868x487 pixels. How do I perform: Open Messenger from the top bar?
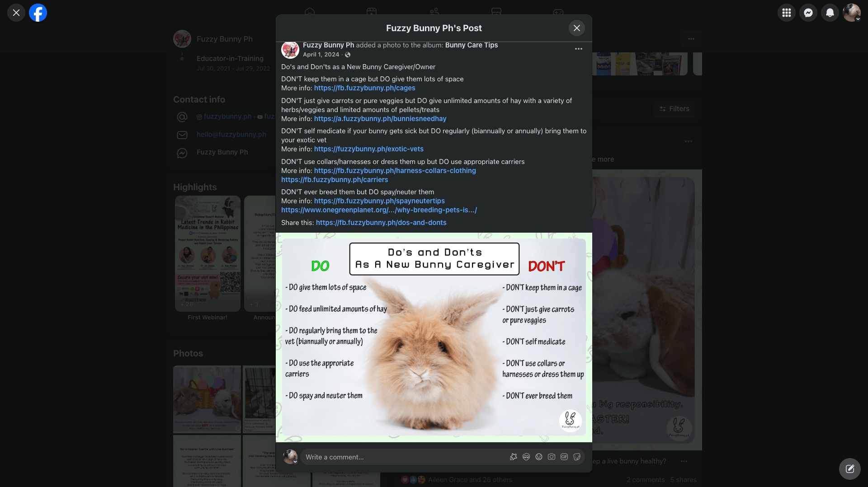808,13
